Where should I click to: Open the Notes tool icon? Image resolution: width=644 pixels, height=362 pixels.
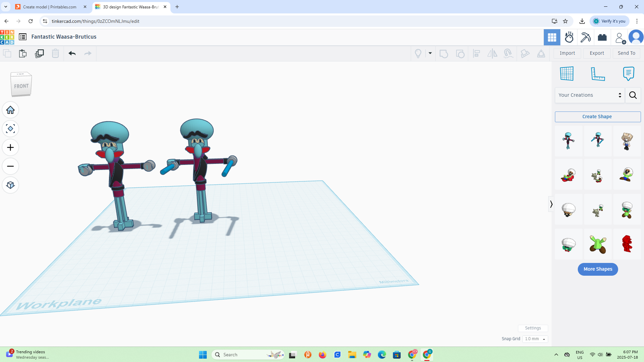click(629, 74)
